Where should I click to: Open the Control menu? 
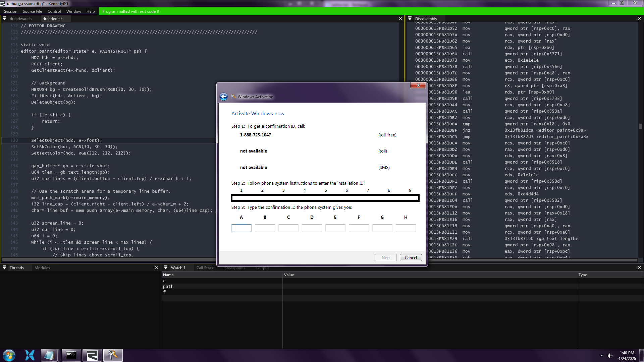[x=54, y=11]
